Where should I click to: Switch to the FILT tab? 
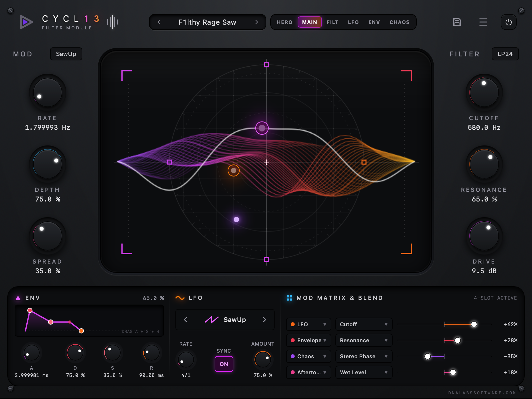[x=333, y=22]
